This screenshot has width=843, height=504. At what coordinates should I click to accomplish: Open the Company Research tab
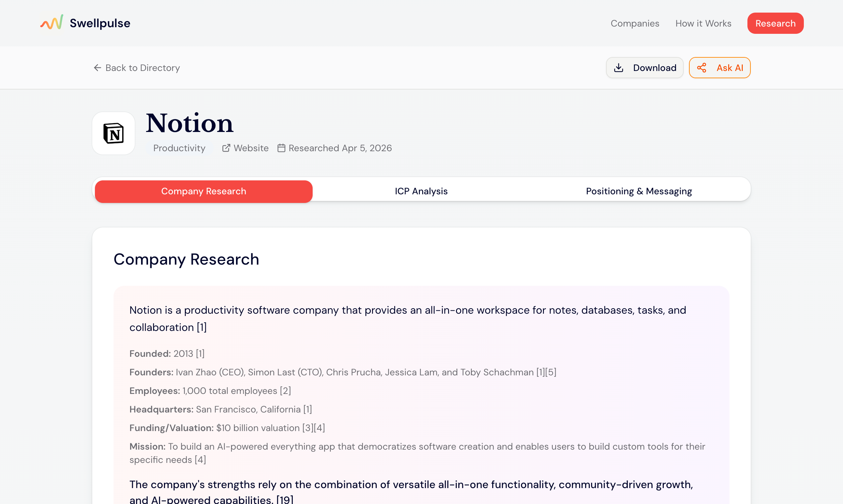(203, 191)
